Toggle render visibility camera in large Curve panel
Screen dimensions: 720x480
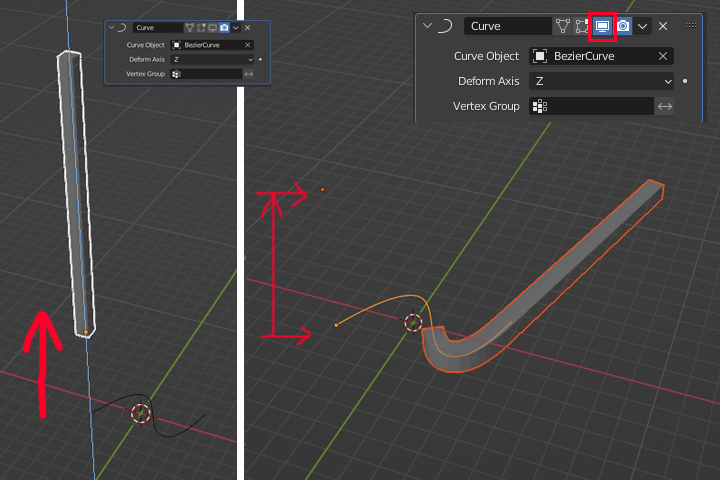tap(623, 26)
